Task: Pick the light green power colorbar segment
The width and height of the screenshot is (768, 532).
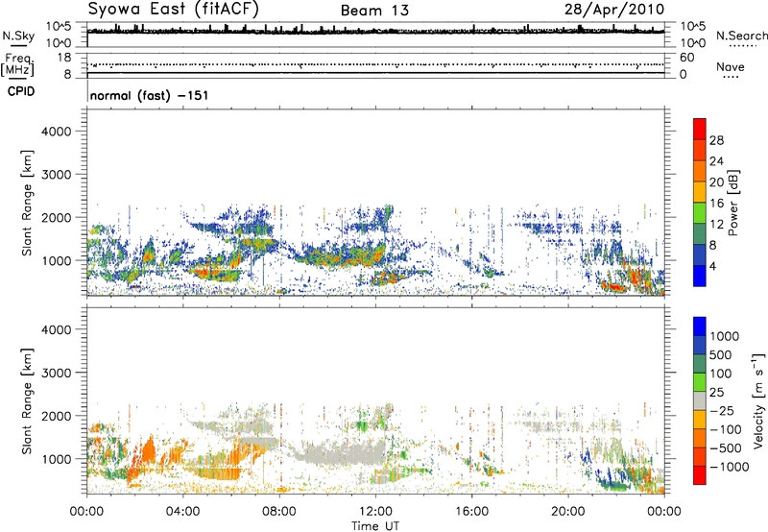Action: coord(700,212)
